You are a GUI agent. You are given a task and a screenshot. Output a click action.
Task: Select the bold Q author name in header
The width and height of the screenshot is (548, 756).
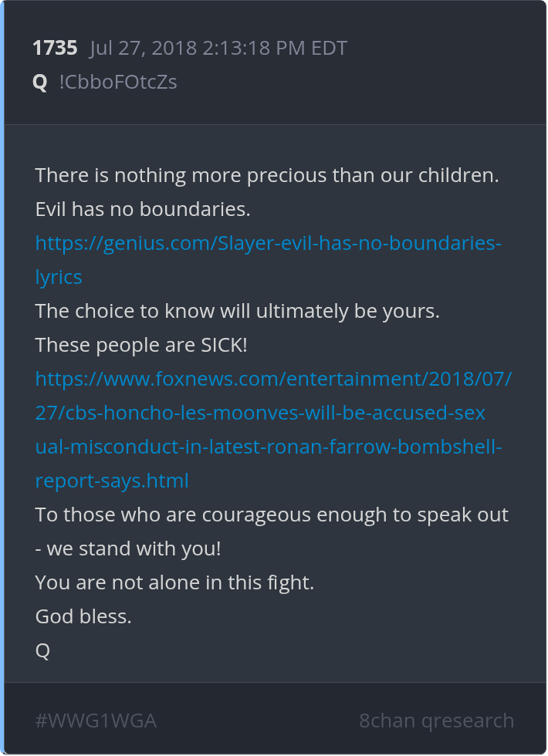pos(40,83)
